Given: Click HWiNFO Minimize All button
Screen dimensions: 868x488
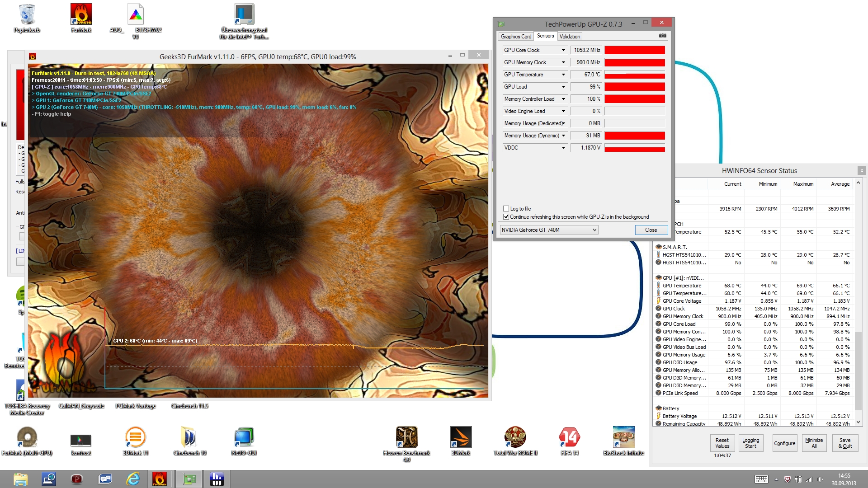Looking at the screenshot, I should [x=814, y=443].
